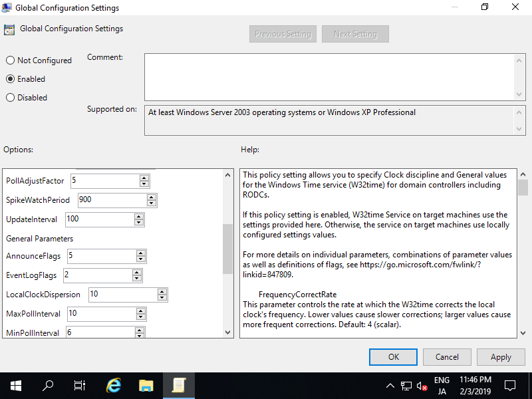The image size is (532, 399).
Task: Click the taskbar search magnifier icon
Action: [48, 385]
